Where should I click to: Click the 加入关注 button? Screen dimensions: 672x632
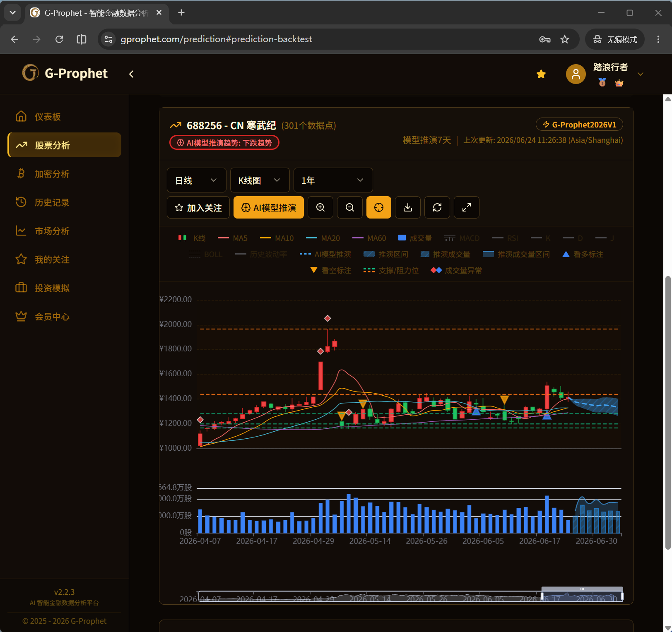coord(198,207)
